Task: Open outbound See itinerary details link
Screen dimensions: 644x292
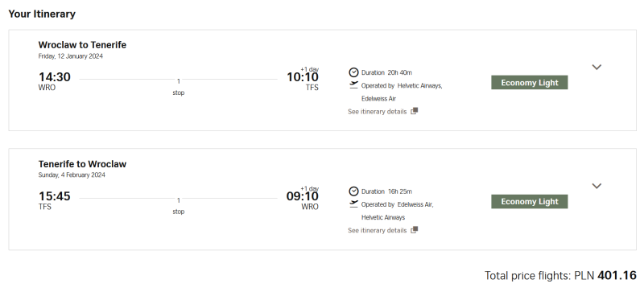Action: click(x=377, y=112)
